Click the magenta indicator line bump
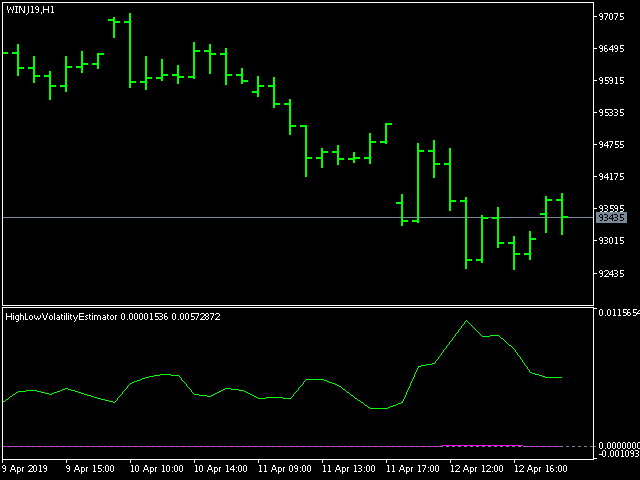Image resolution: width=640 pixels, height=480 pixels. click(482, 445)
